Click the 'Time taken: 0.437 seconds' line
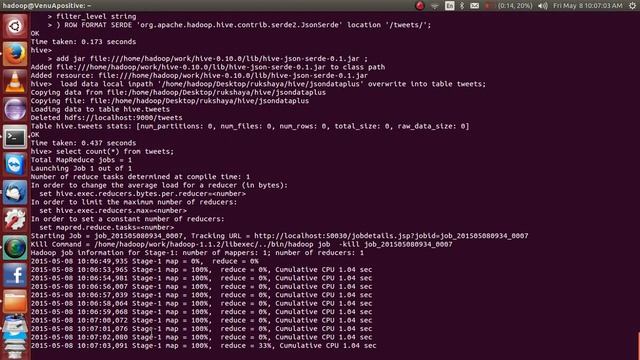The image size is (640, 360). 83,143
